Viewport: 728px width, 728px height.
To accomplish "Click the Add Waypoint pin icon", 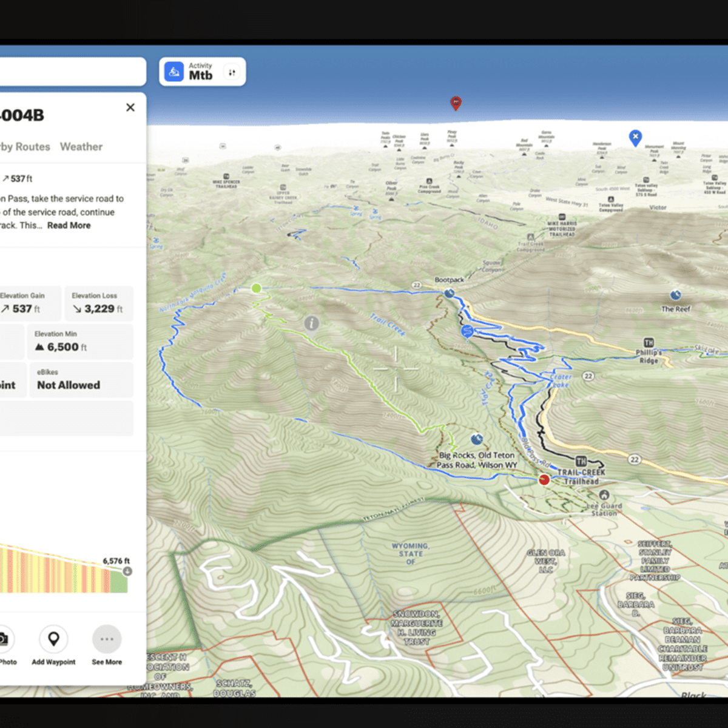I will pyautogui.click(x=53, y=639).
